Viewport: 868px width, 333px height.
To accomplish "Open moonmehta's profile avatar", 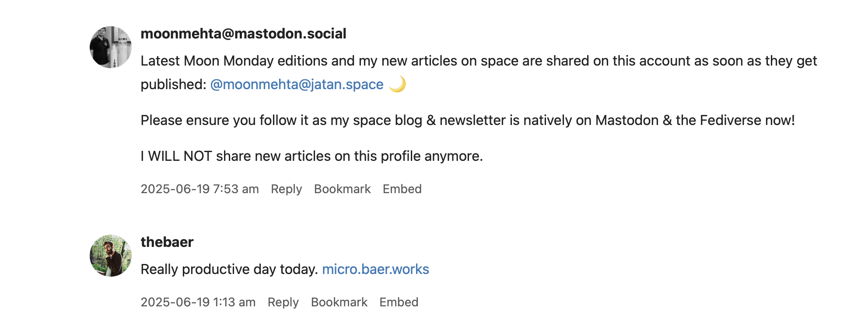I will point(110,47).
